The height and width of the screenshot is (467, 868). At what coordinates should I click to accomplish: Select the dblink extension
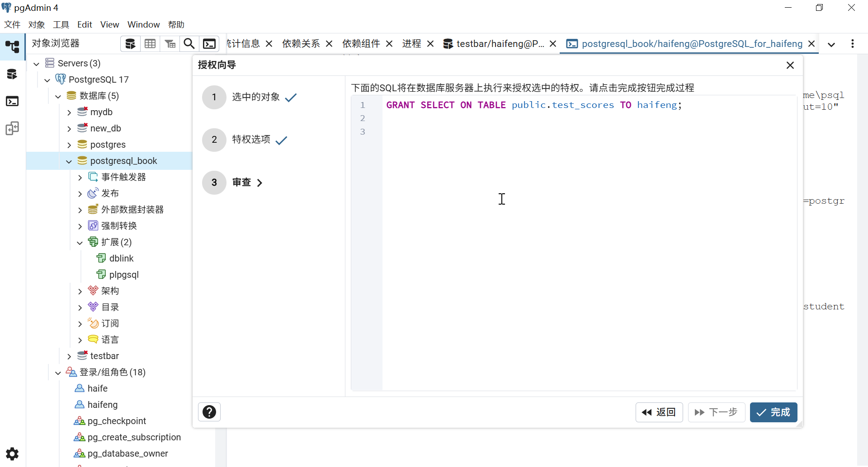(x=121, y=258)
